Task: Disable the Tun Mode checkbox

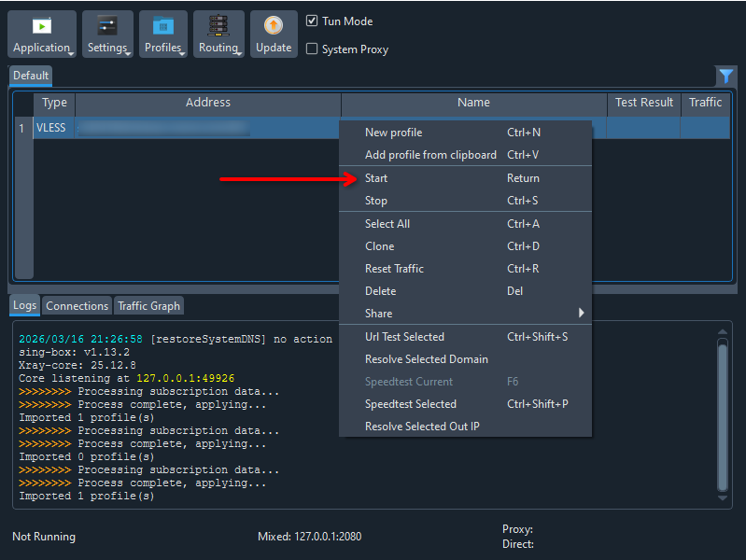Action: coord(313,21)
